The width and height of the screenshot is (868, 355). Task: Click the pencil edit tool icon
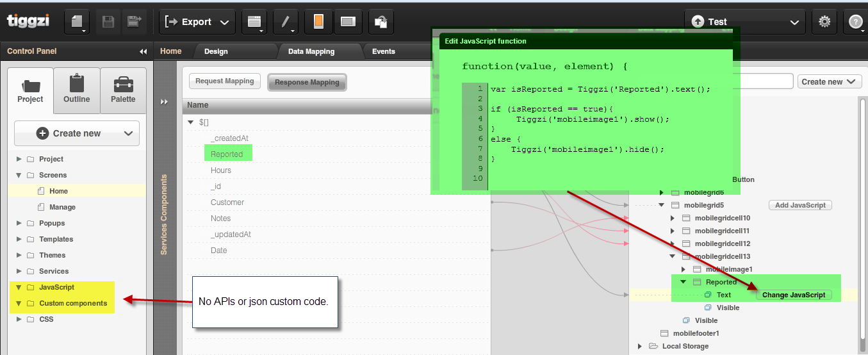[286, 22]
